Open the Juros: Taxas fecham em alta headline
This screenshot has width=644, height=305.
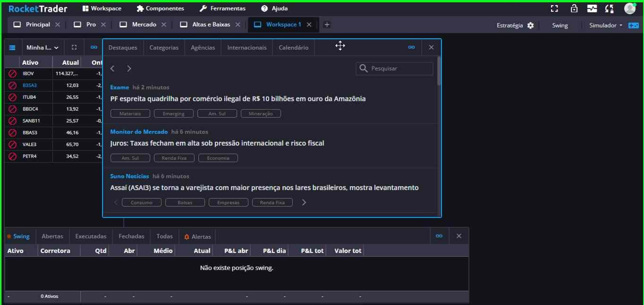coord(217,143)
